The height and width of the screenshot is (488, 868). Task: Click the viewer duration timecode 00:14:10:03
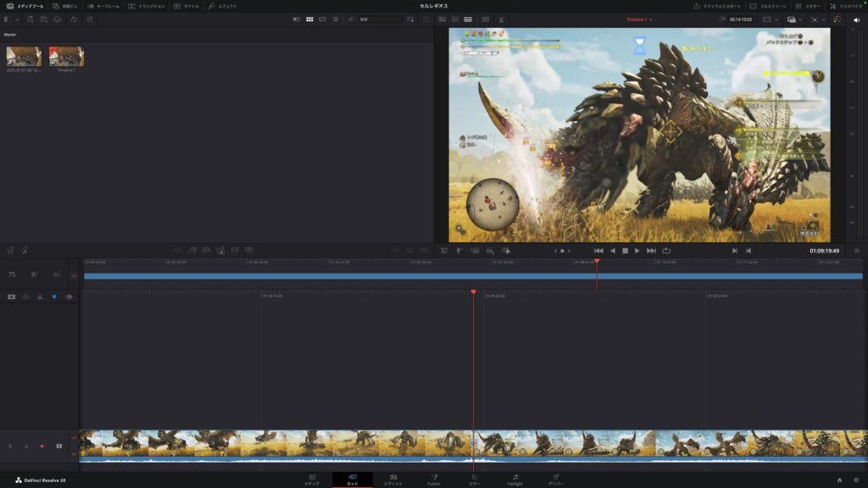(x=740, y=19)
